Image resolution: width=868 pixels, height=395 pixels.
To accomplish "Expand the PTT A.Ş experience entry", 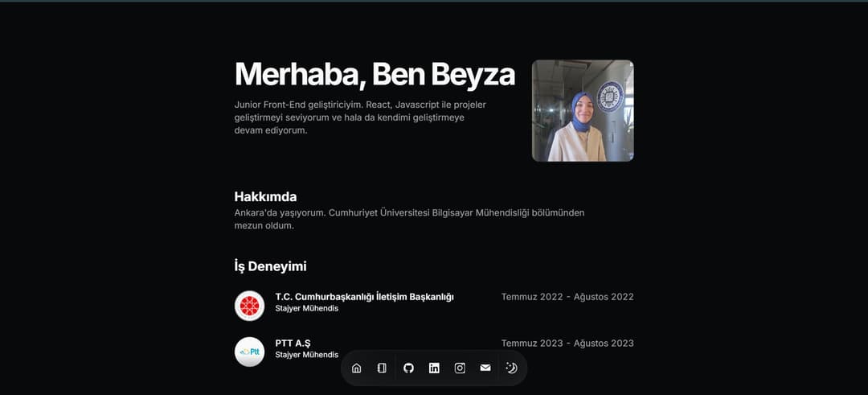I will [x=293, y=344].
